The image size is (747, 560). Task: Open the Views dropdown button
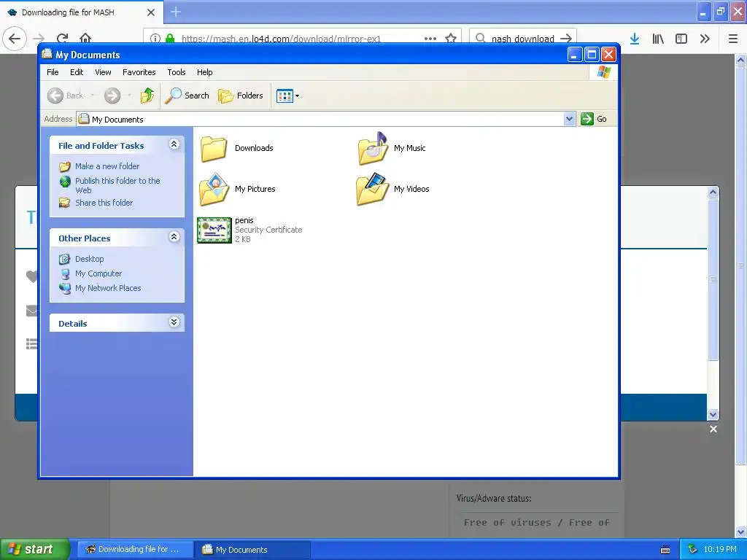[287, 96]
